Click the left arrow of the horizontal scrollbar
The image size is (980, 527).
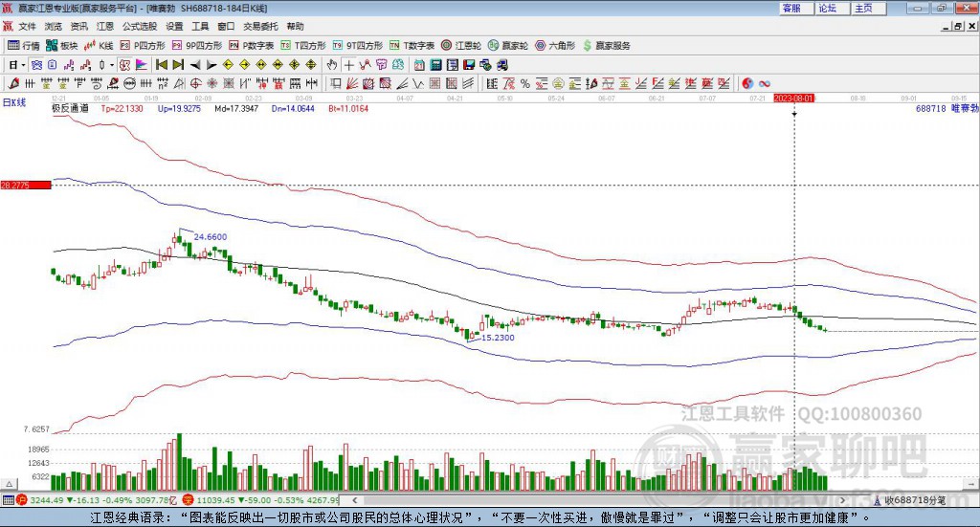[355, 500]
